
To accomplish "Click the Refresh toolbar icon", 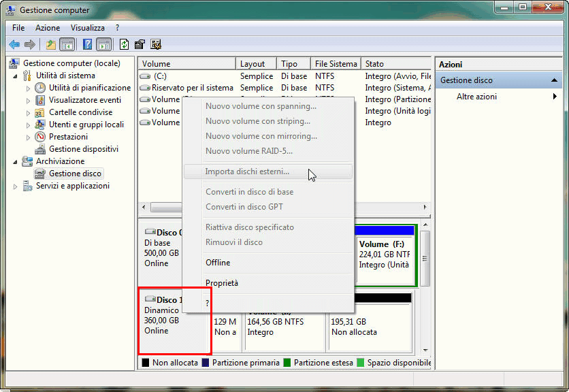I will click(x=124, y=45).
